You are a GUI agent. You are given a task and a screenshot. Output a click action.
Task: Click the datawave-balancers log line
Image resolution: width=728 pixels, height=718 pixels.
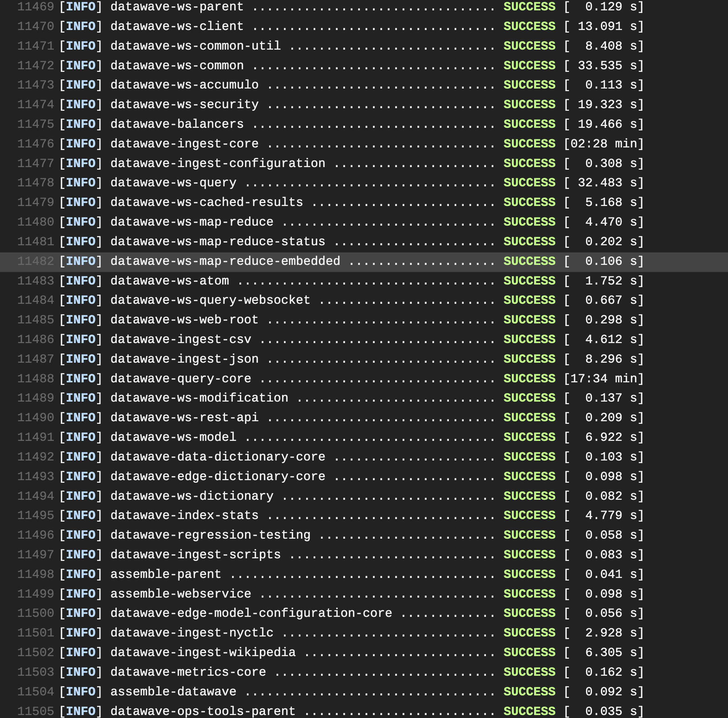click(176, 124)
